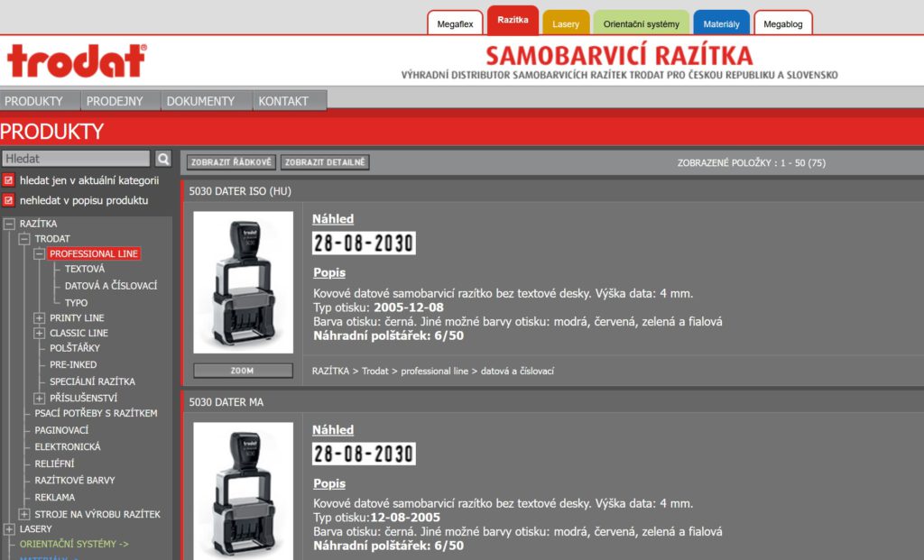Screen dimensions: 924x560
Task: Click in the Hledat search field
Action: [x=76, y=159]
